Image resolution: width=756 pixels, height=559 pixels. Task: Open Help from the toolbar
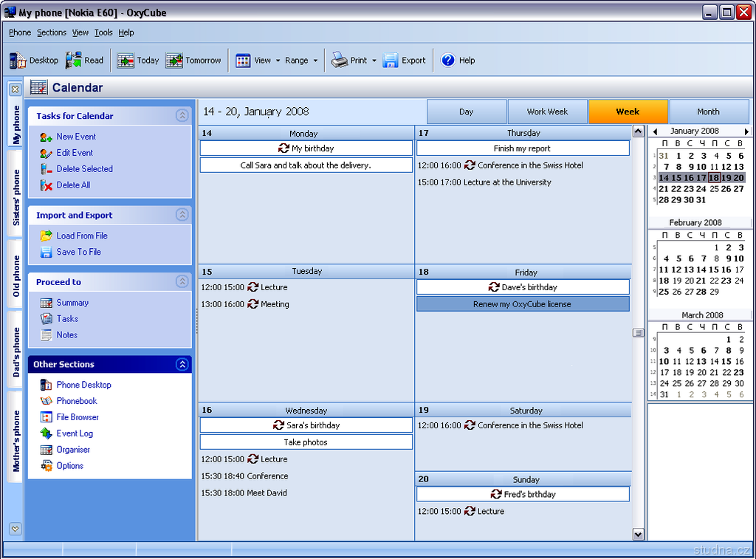448,61
